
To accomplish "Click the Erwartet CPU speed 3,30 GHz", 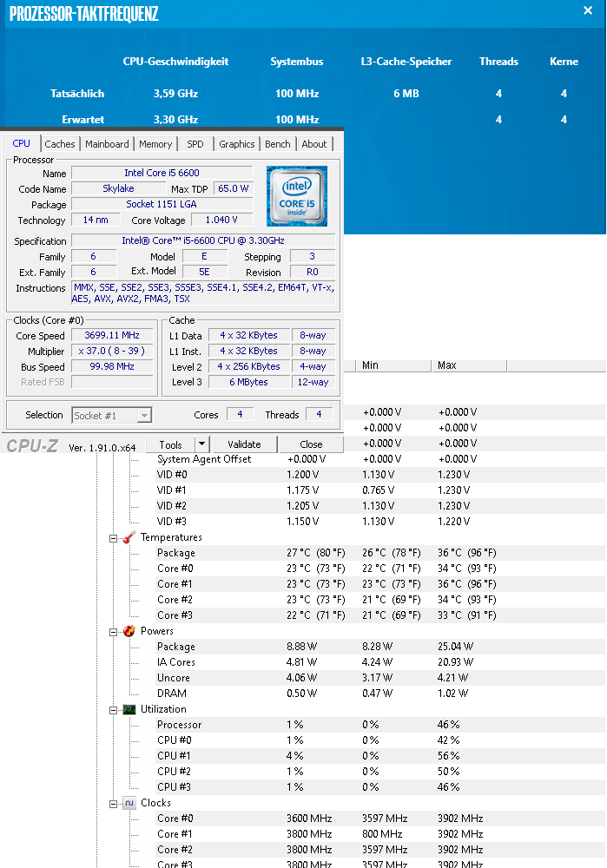I will [175, 120].
